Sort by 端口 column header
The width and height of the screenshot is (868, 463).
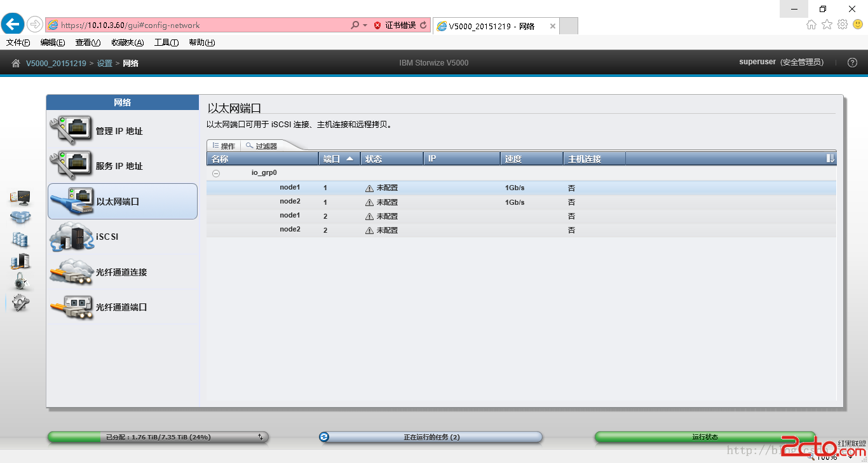(339, 158)
